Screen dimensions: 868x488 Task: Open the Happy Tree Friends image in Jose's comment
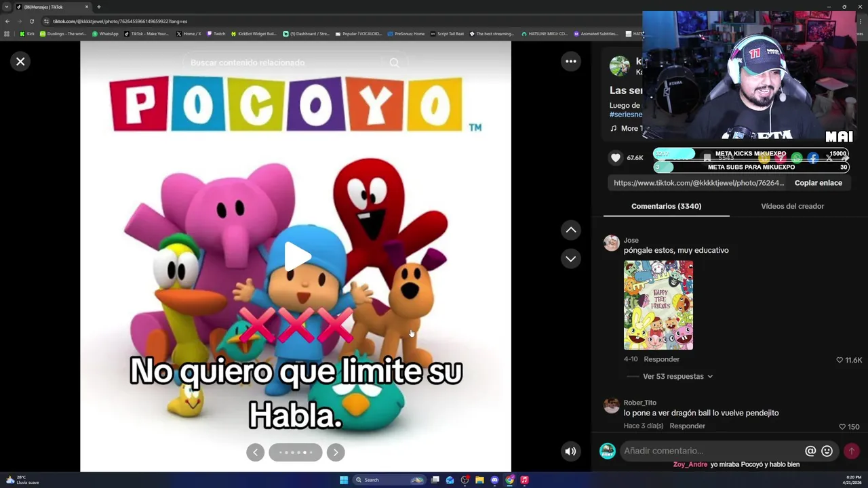click(658, 305)
